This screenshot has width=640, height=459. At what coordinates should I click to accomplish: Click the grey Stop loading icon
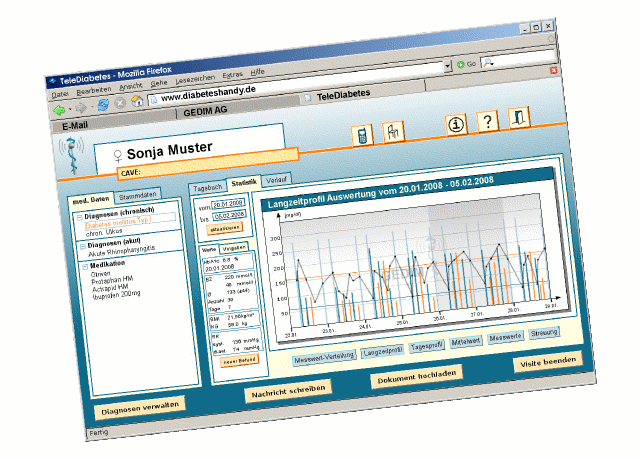[x=120, y=103]
